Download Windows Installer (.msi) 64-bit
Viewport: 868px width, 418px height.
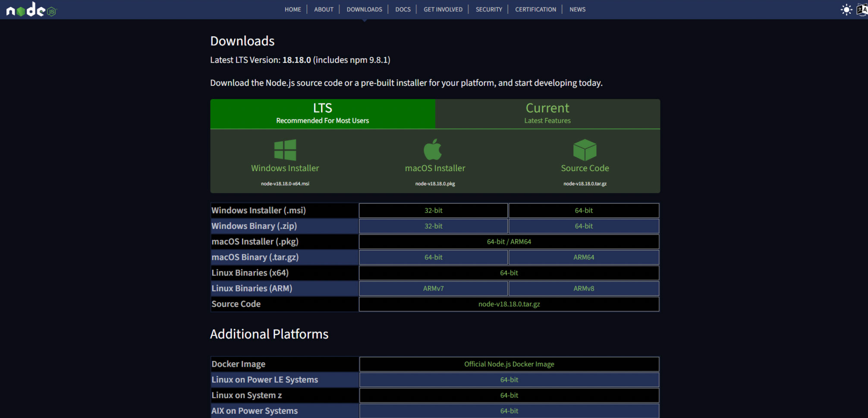click(584, 210)
